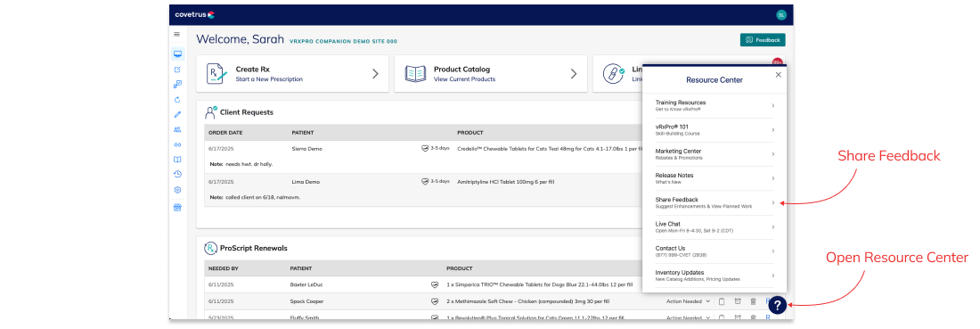This screenshot has width=980, height=329.
Task: Open the settings gear icon in sidebar
Action: pos(177,190)
